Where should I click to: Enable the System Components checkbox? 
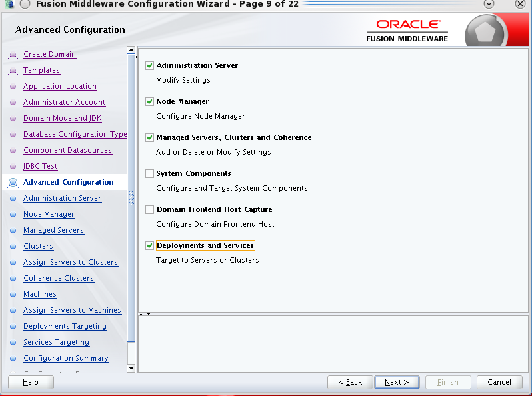(150, 174)
